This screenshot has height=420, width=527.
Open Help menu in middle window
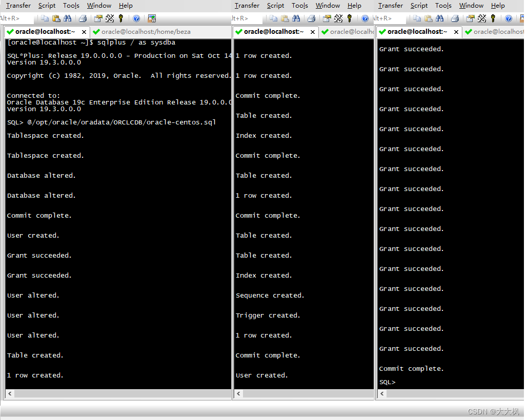pos(354,6)
